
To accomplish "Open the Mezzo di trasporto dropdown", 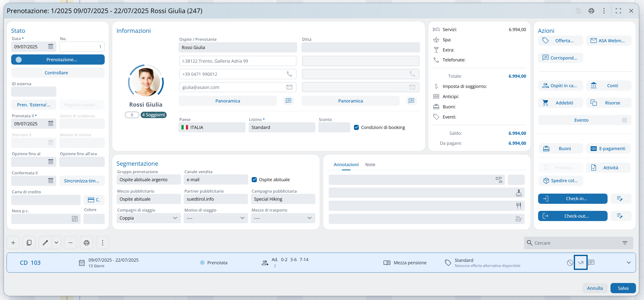I will pos(283,218).
